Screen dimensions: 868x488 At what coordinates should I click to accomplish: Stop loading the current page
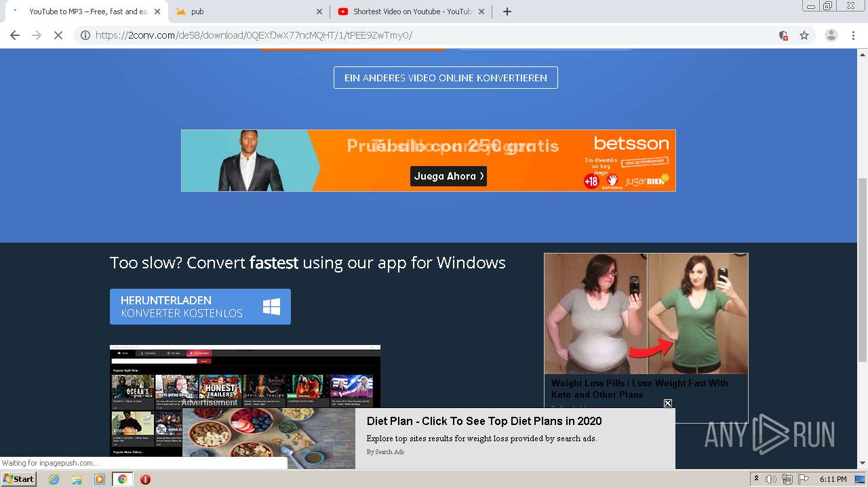pos(58,35)
